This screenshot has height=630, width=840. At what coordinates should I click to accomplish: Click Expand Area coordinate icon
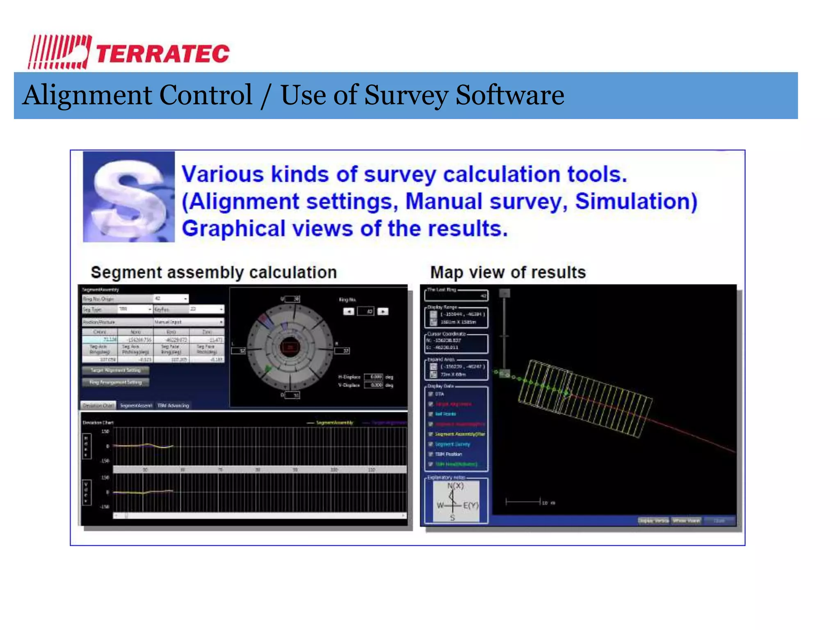[x=433, y=367]
